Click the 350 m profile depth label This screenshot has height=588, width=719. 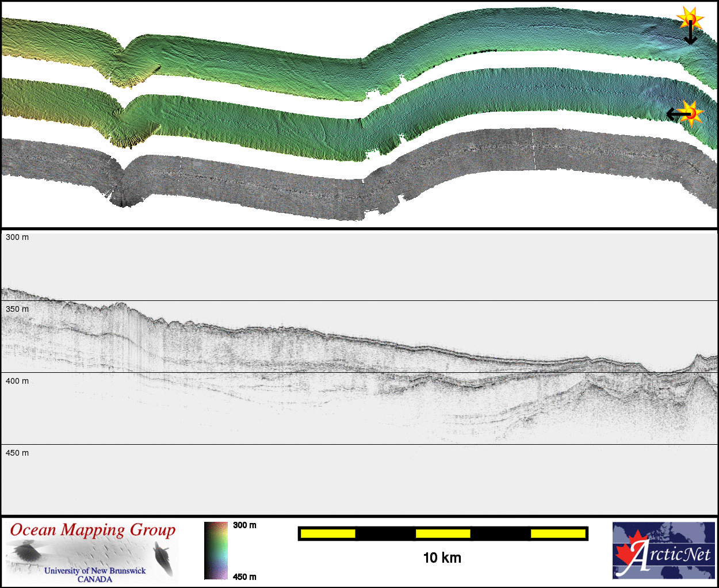coord(17,309)
